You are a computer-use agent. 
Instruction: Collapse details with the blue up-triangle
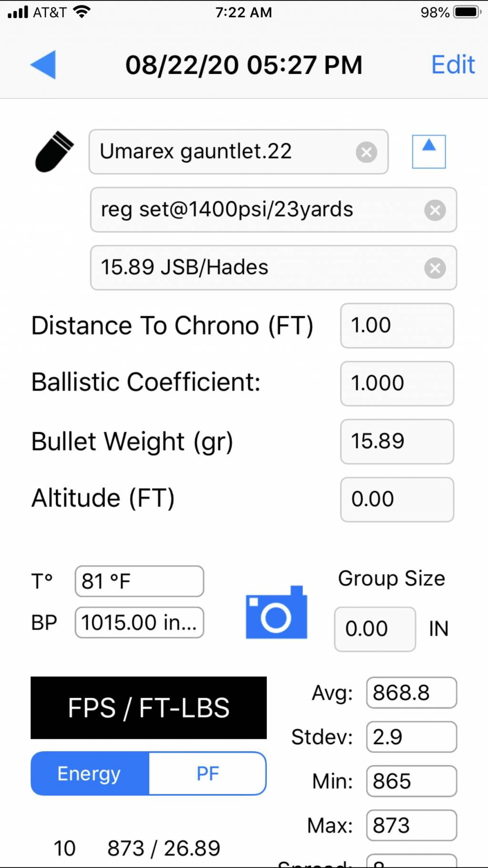click(429, 152)
